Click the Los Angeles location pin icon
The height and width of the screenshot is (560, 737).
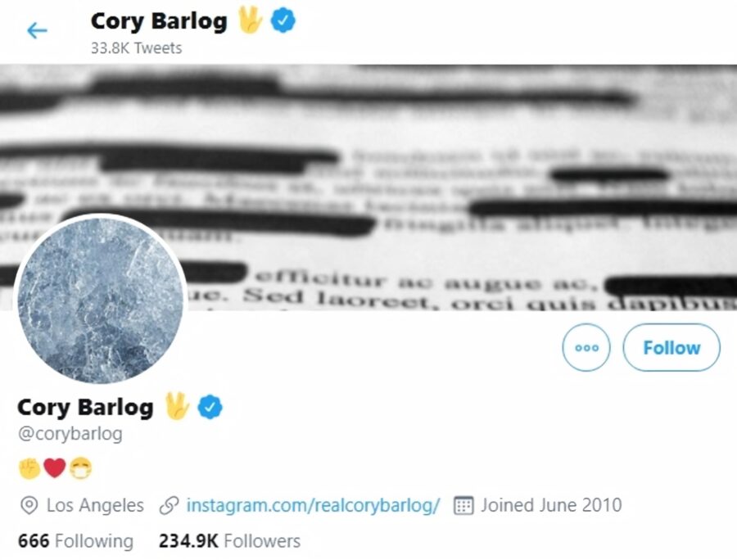(29, 506)
